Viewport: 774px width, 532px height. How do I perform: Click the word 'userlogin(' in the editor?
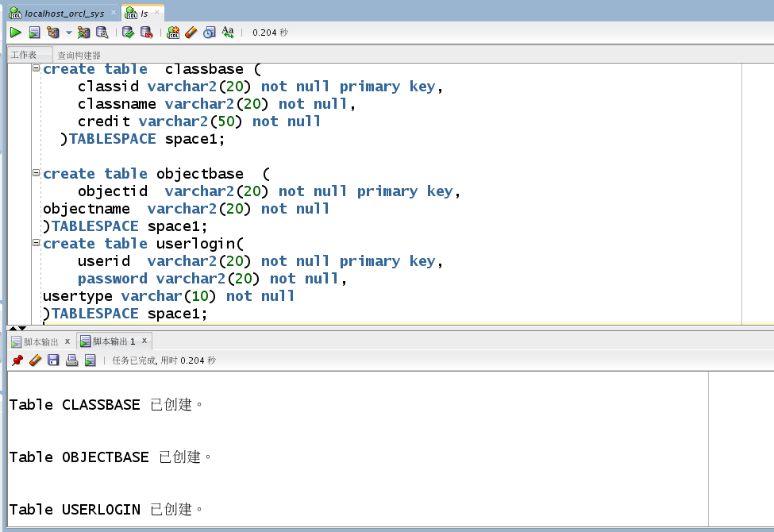(x=200, y=244)
